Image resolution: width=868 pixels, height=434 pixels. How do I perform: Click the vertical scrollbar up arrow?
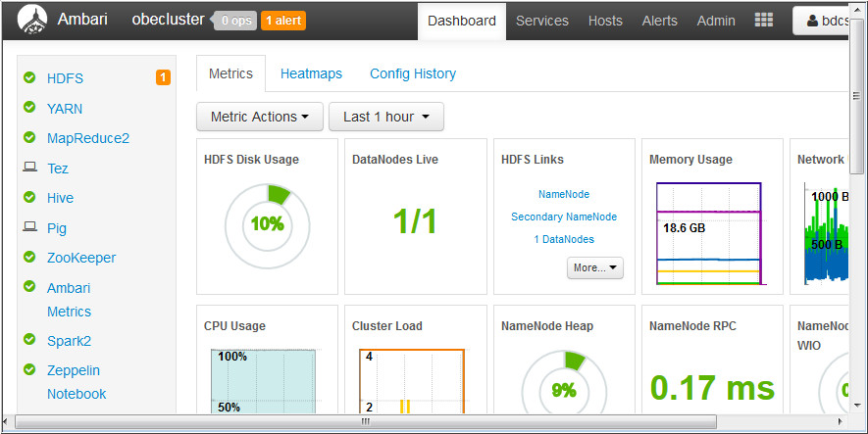(x=857, y=10)
